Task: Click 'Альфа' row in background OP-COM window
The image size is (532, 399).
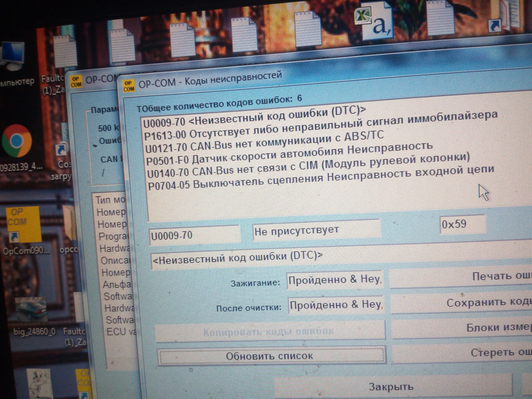Action: [x=117, y=285]
